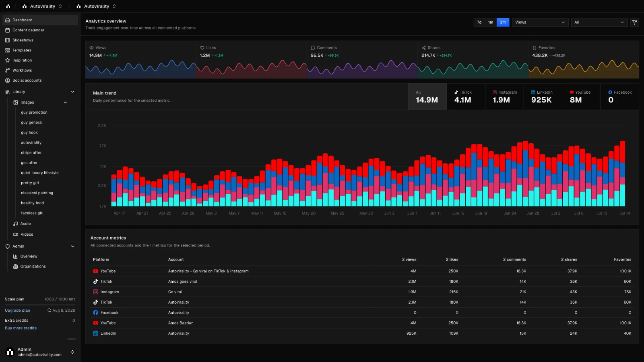Open the Videos library folder
This screenshot has height=362, width=644.
click(x=27, y=234)
